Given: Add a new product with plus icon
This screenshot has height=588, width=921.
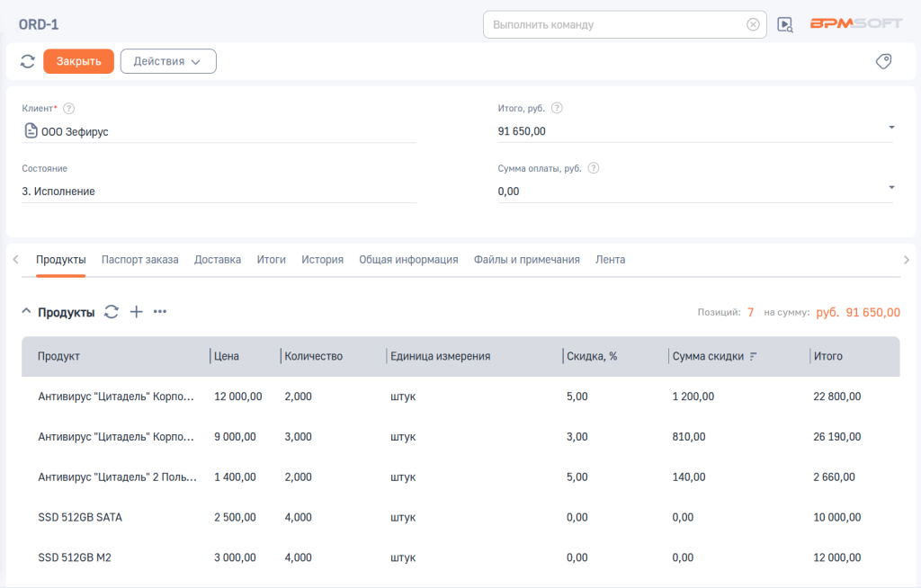Looking at the screenshot, I should pyautogui.click(x=137, y=312).
